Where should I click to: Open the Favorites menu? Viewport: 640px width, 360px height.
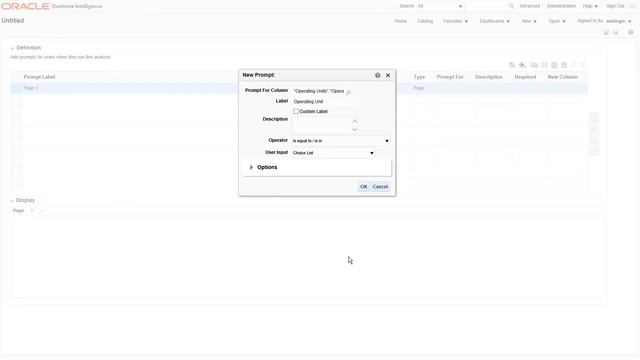(x=456, y=21)
